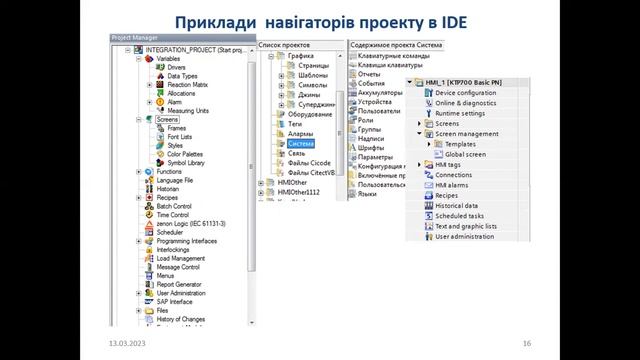Click the Measuring Units icon
Screen dimensions: 640x360
[x=160, y=111]
